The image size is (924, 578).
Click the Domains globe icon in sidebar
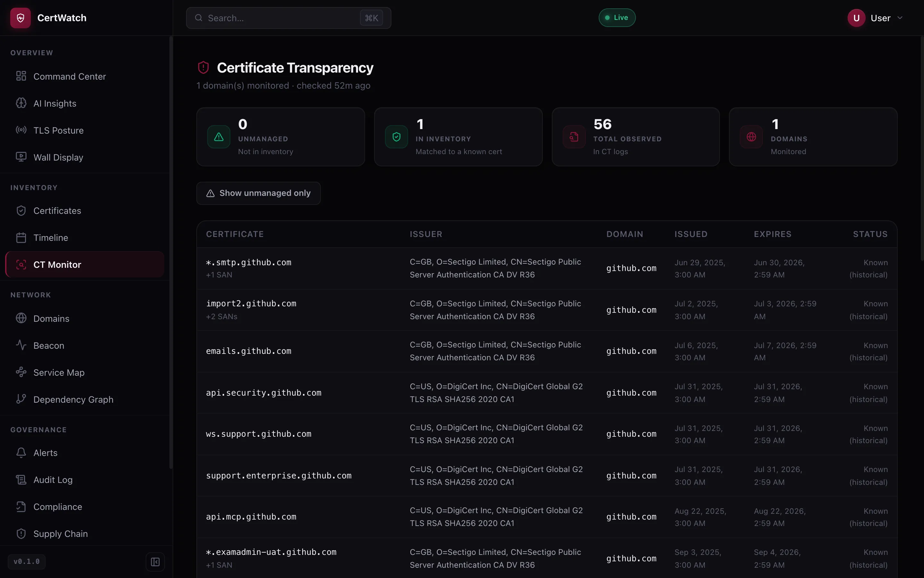21,319
